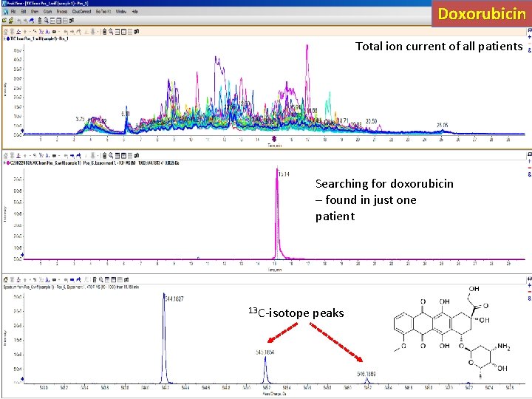
Task: Click purple marker on TIC time axis
Action: pos(274,138)
